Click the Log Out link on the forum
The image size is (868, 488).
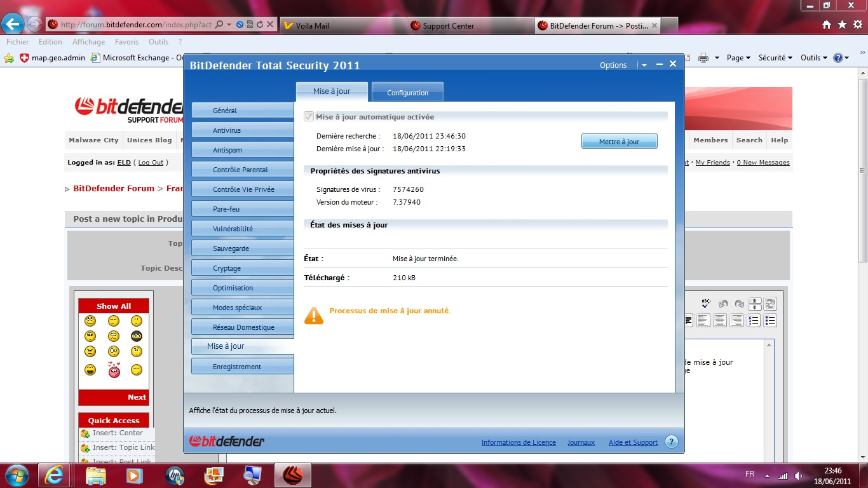coord(151,163)
